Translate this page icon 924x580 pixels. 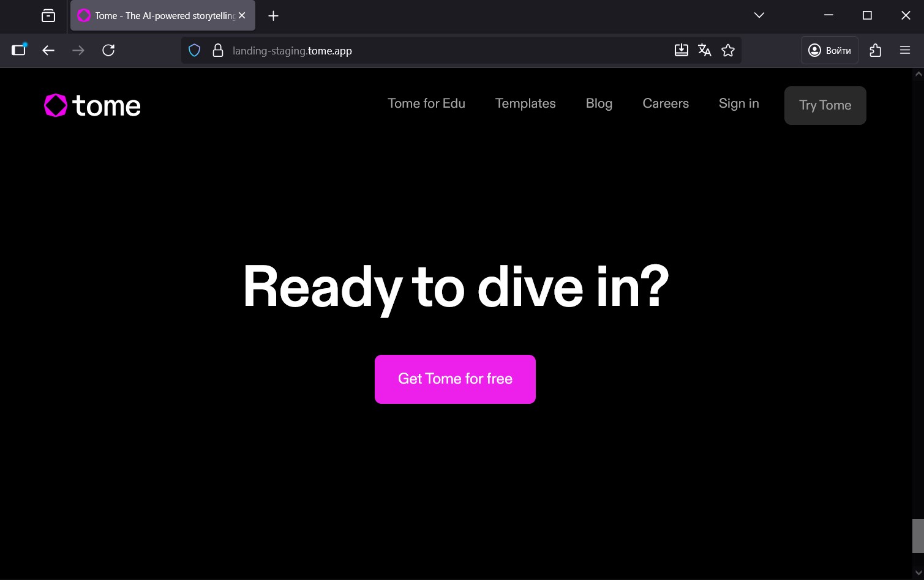[x=705, y=50]
